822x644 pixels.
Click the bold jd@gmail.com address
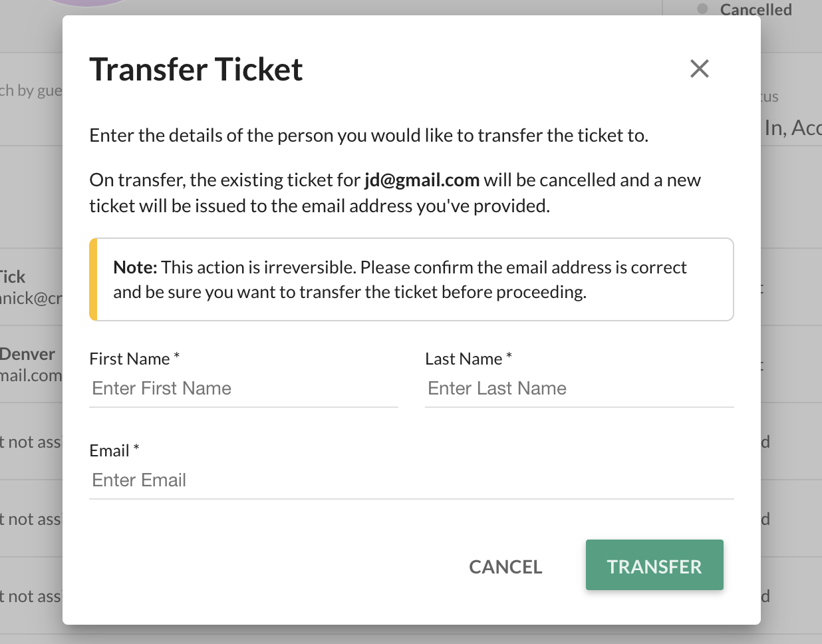(422, 180)
